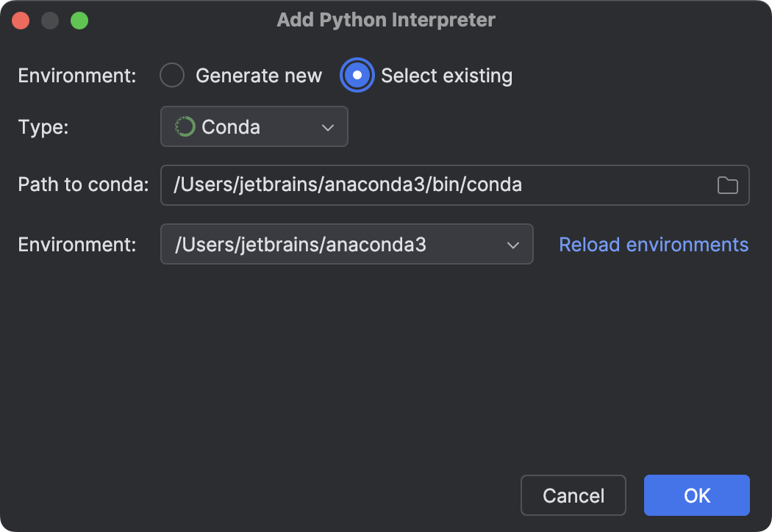The image size is (772, 532).
Task: Click the green macOS zoom button
Action: (79, 20)
